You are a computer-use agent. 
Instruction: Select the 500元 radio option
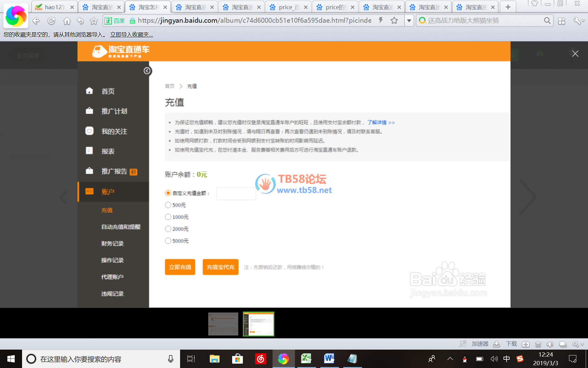(x=168, y=205)
